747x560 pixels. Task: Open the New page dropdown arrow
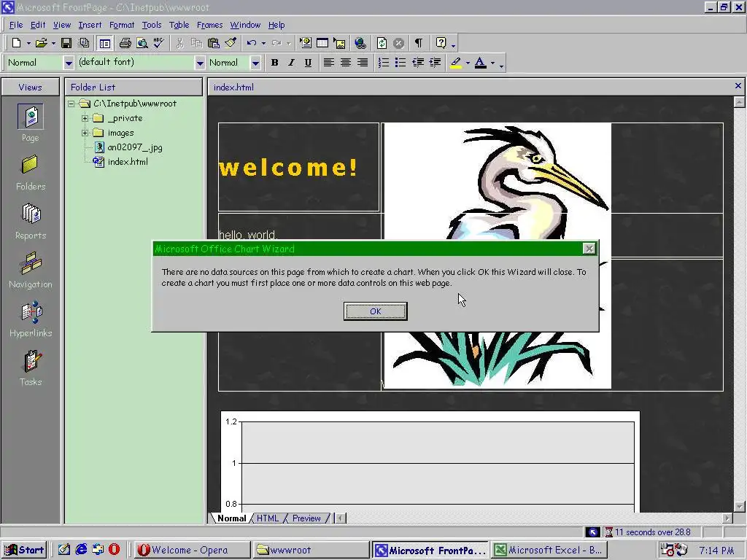click(28, 43)
